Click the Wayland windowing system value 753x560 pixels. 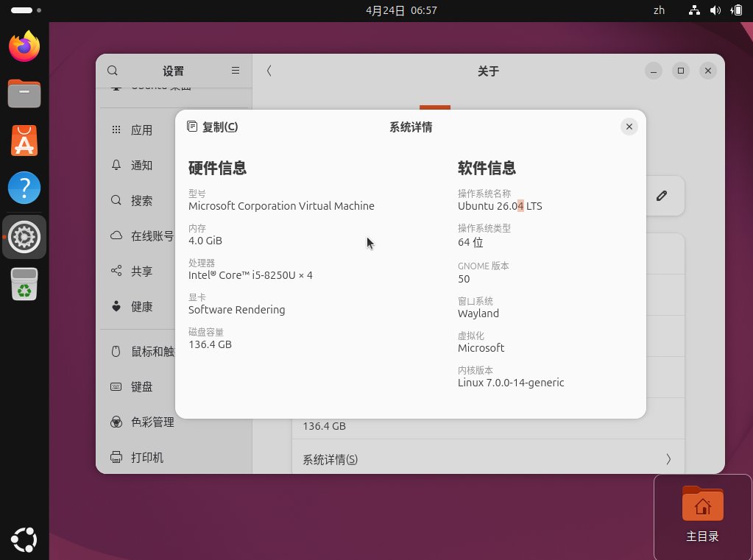coord(478,313)
